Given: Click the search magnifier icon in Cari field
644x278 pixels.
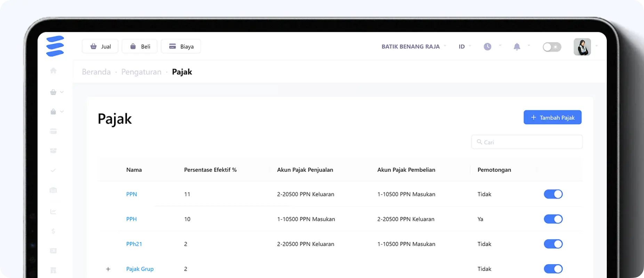Looking at the screenshot, I should point(479,142).
